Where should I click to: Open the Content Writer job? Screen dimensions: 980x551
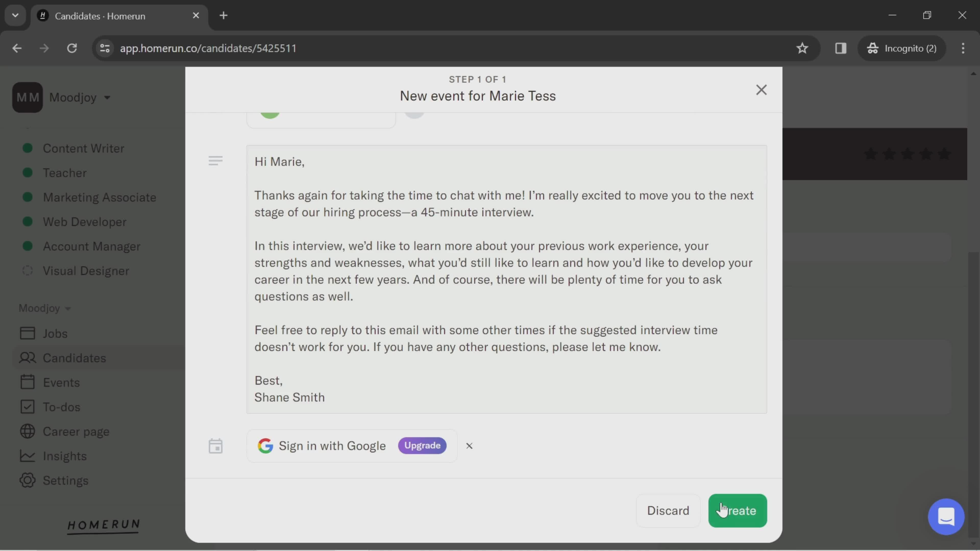[x=83, y=148]
